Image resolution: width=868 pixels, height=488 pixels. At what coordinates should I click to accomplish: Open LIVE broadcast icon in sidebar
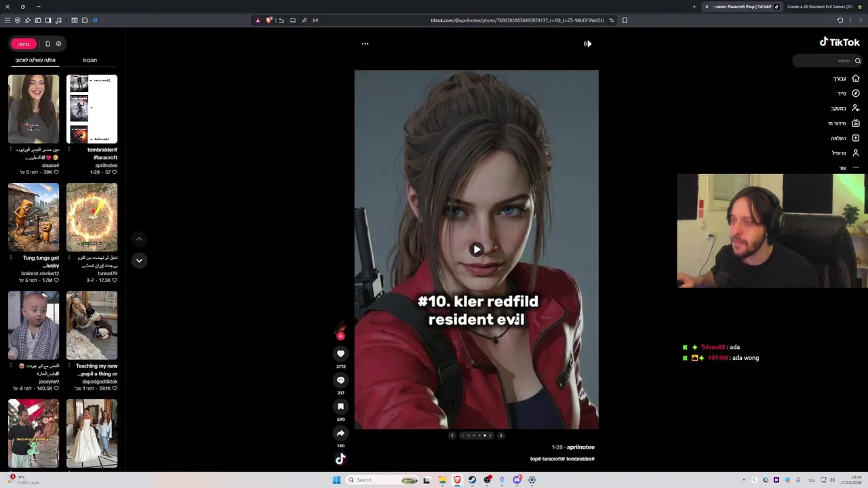pyautogui.click(x=856, y=123)
